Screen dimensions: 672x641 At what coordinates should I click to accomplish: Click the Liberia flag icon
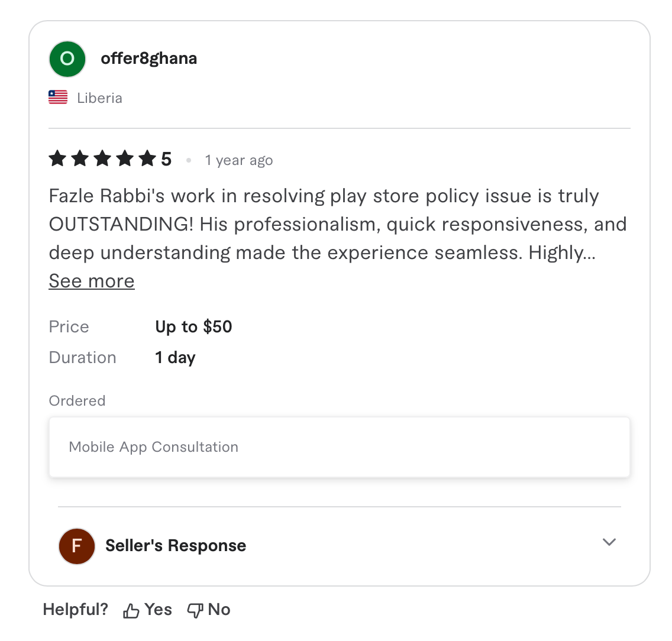click(57, 97)
